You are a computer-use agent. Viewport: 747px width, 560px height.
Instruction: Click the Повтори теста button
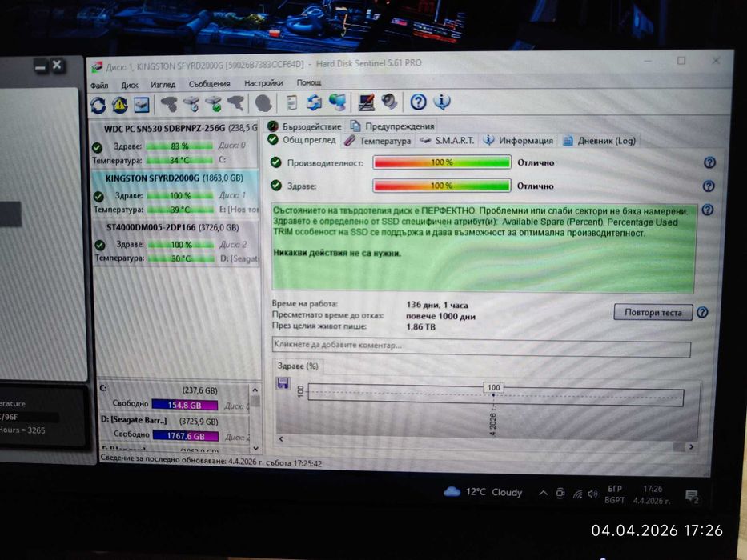(x=653, y=312)
